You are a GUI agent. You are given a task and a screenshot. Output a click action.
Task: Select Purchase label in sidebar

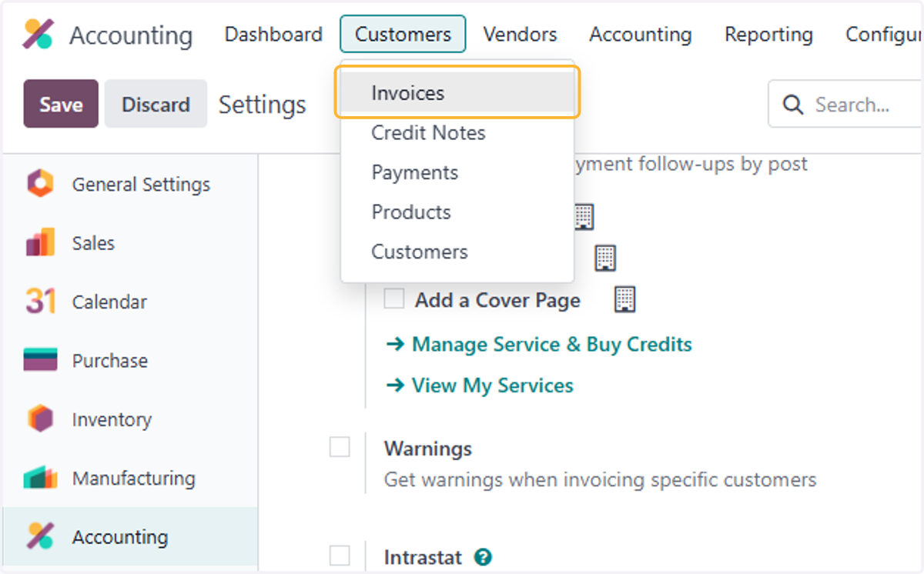coord(110,360)
